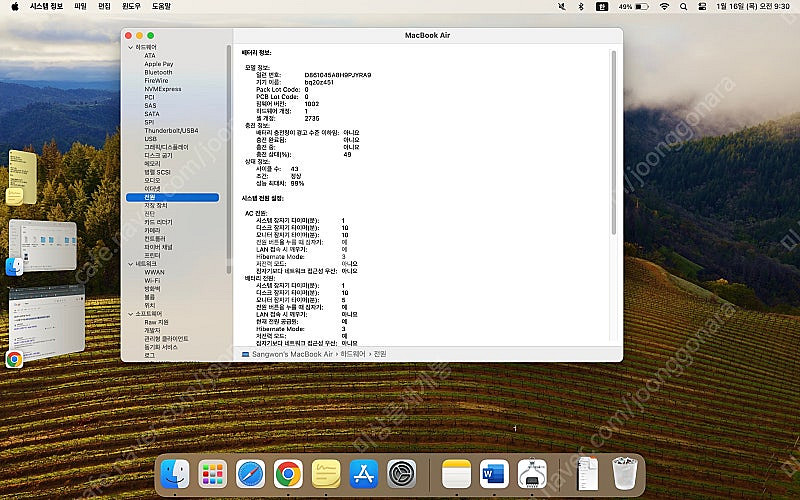
Task: Select SATA in the sidebar
Action: [152, 114]
